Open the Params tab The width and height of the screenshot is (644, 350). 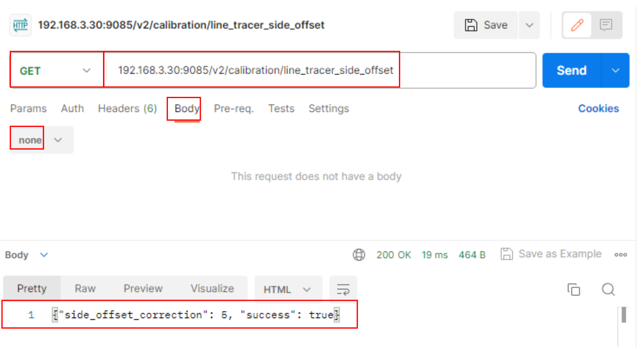28,109
